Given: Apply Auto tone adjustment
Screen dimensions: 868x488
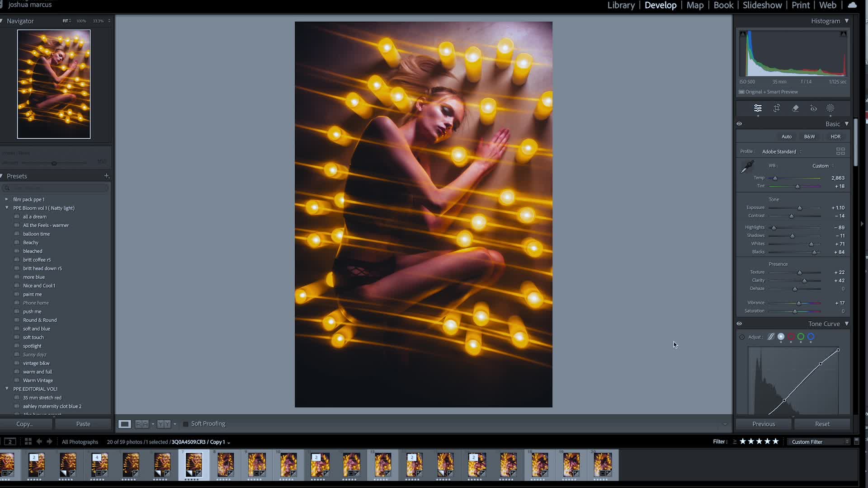Looking at the screenshot, I should [x=786, y=136].
